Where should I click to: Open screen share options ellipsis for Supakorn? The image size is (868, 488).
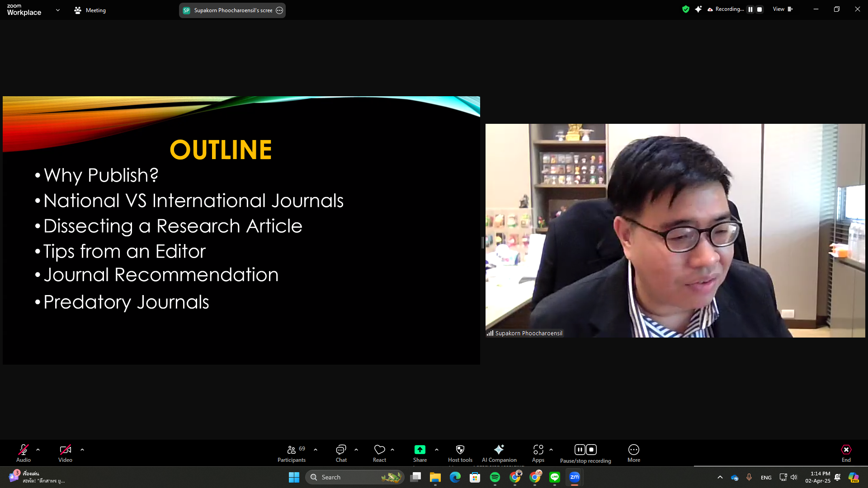coord(279,10)
